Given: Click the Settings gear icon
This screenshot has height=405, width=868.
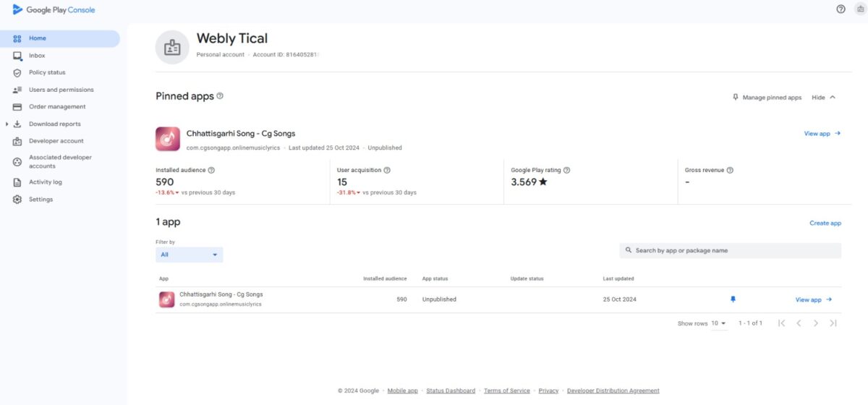Looking at the screenshot, I should pyautogui.click(x=17, y=200).
